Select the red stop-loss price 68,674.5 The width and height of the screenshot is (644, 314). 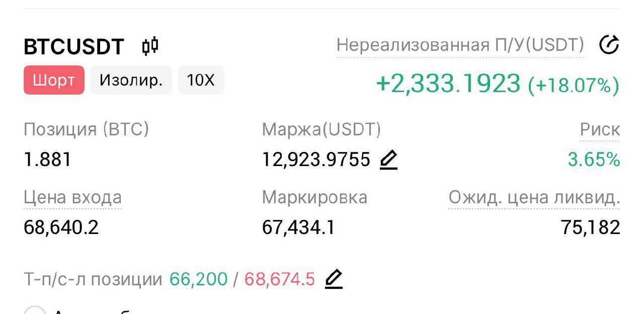pos(280,279)
